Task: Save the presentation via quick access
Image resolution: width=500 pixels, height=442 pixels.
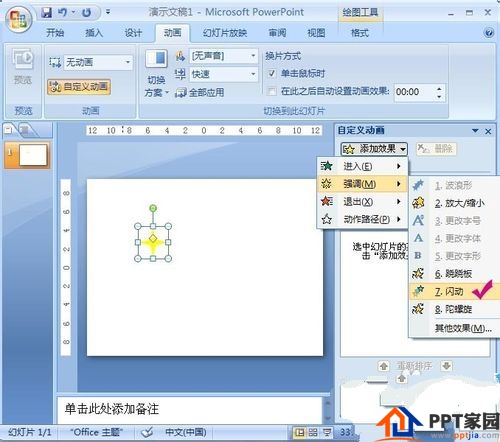Action: point(47,13)
